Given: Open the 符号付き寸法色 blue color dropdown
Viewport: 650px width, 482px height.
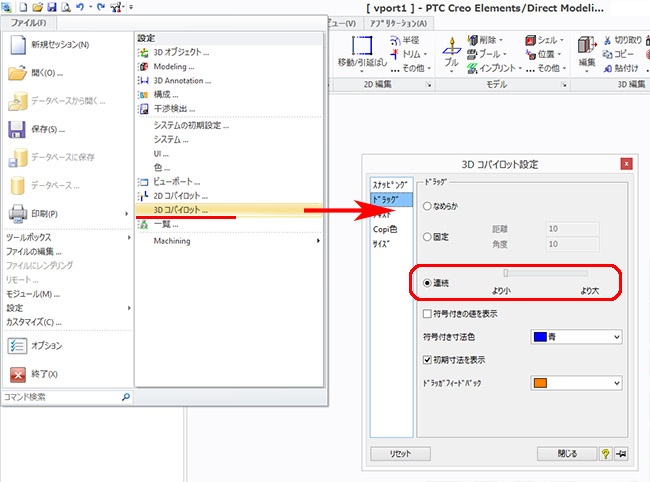Looking at the screenshot, I should [x=576, y=337].
